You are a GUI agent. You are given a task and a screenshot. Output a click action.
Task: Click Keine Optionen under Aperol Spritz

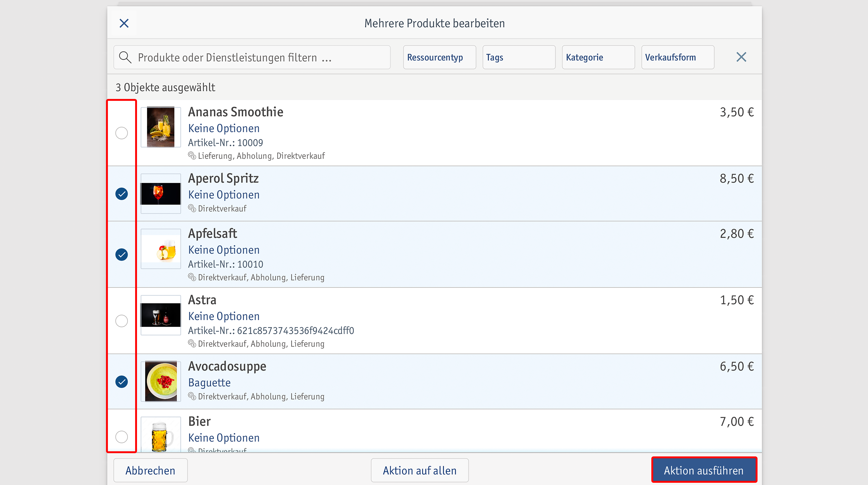pyautogui.click(x=224, y=195)
